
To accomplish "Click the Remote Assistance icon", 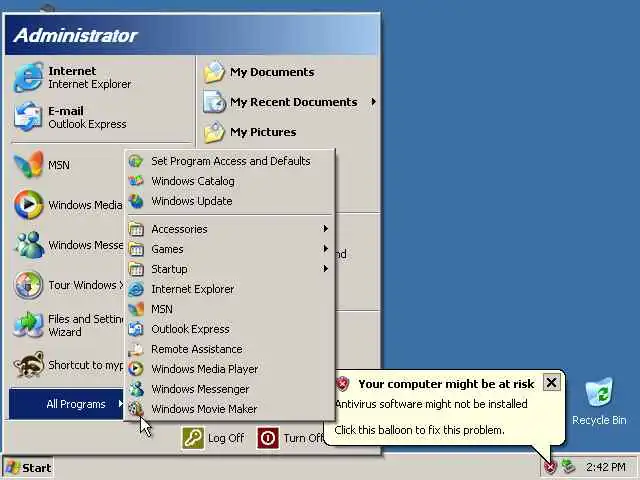I will (136, 349).
